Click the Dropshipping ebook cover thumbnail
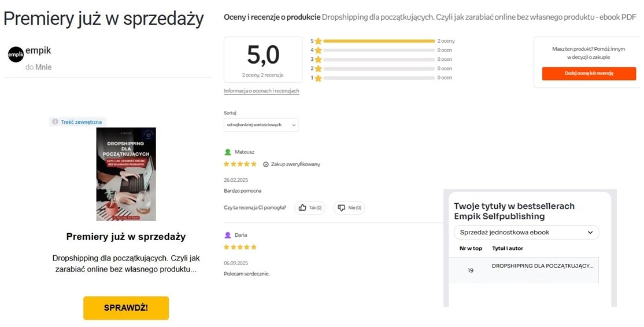The height and width of the screenshot is (327, 644). click(x=126, y=174)
